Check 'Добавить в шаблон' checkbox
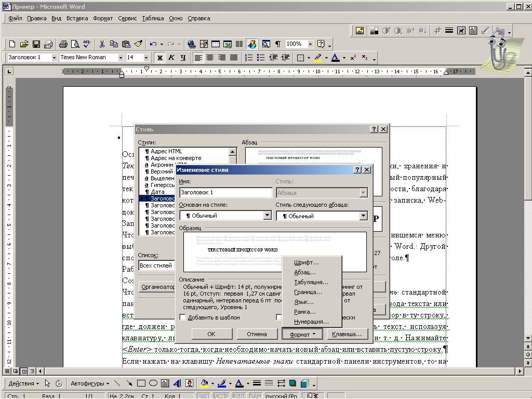The height and width of the screenshot is (399, 532). [182, 317]
